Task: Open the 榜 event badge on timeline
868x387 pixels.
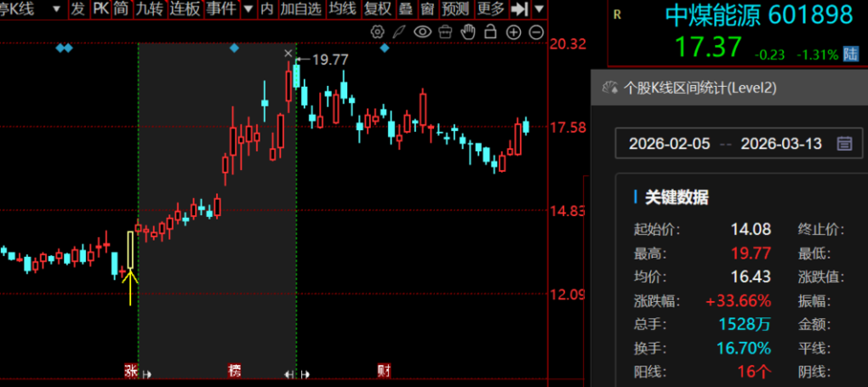Action: (x=235, y=371)
